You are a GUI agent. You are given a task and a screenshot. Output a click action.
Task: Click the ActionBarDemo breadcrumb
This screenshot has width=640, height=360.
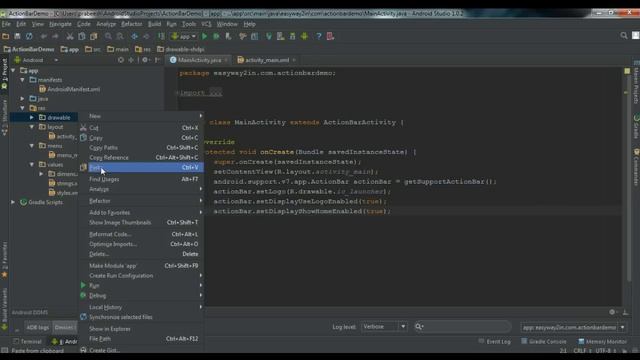[x=29, y=49]
